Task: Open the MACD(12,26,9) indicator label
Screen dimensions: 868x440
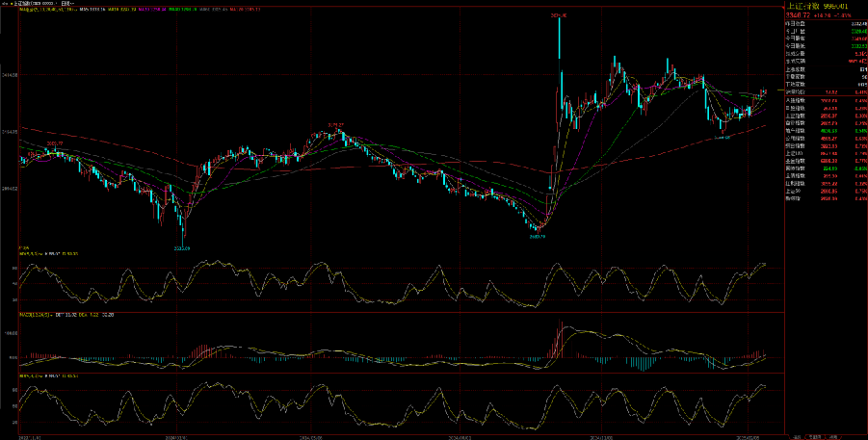Action: click(x=34, y=315)
